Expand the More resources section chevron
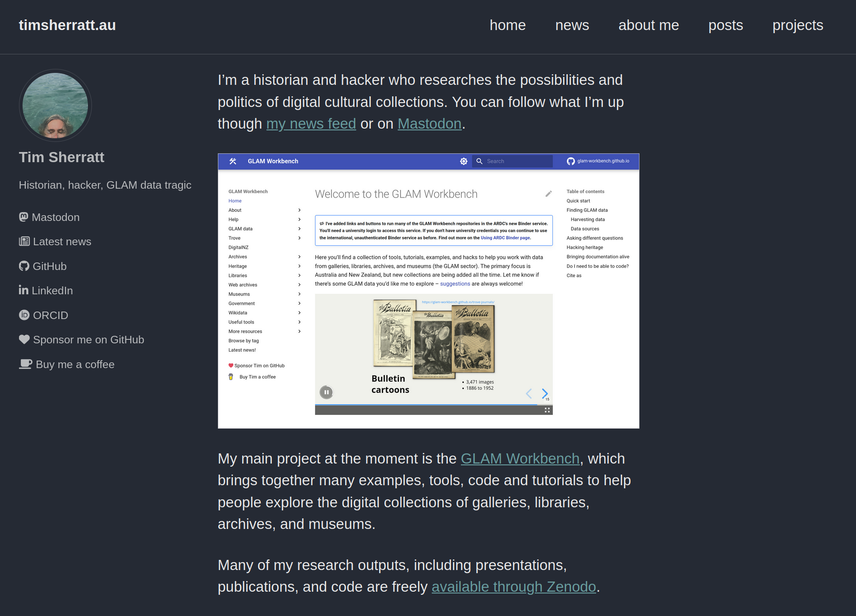Image resolution: width=856 pixels, height=616 pixels. point(299,331)
